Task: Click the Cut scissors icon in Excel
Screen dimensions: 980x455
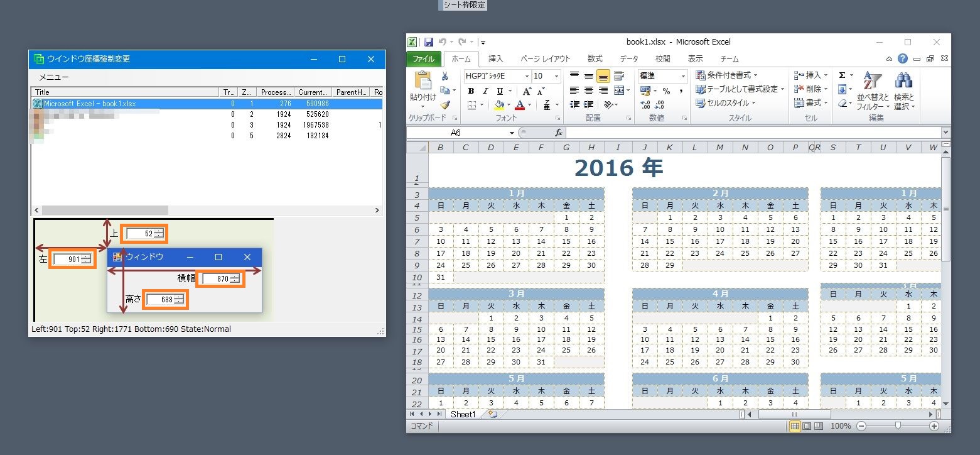Action: pos(444,76)
